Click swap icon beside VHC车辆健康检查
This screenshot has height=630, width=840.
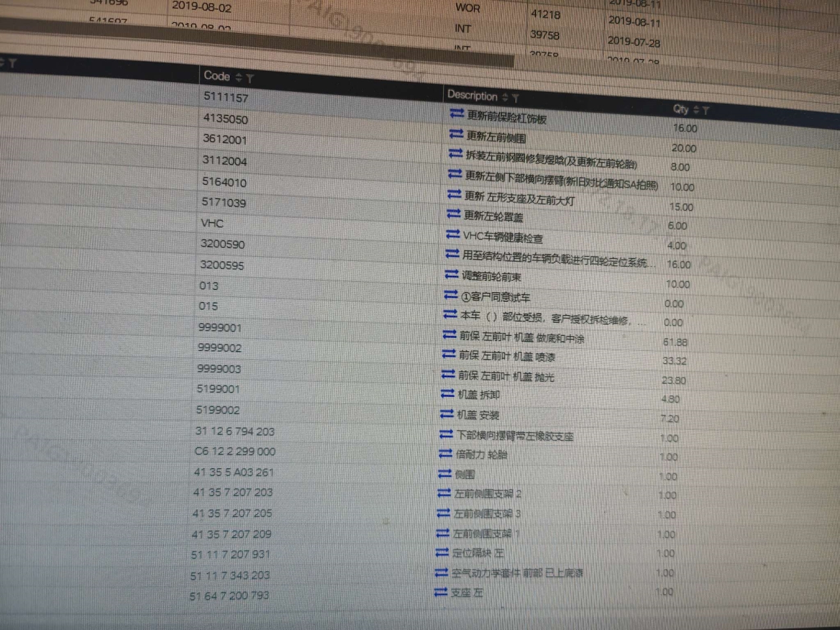coord(453,234)
